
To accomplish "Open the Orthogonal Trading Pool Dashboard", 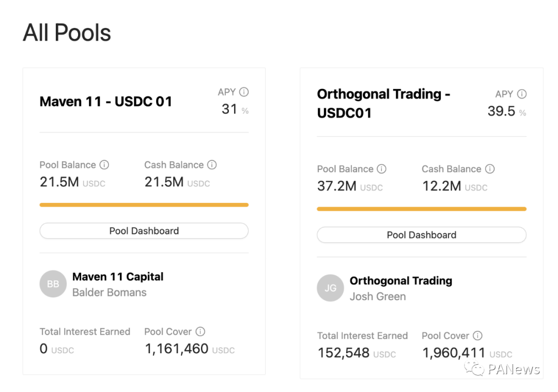I will [421, 235].
